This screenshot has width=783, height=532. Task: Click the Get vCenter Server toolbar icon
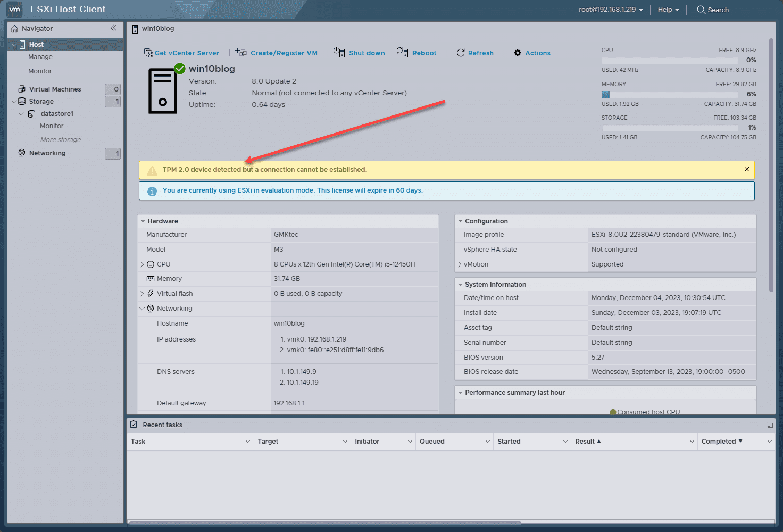(148, 53)
